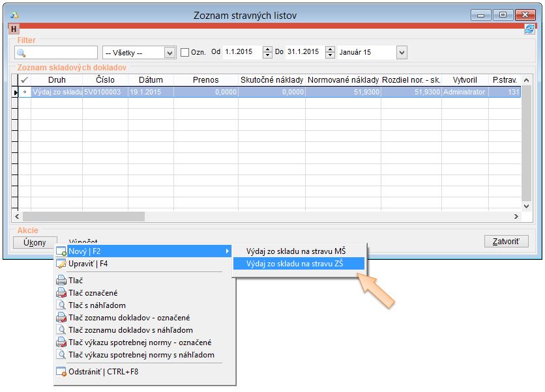
Task: Click the red H icon in the header bar
Action: 14,29
